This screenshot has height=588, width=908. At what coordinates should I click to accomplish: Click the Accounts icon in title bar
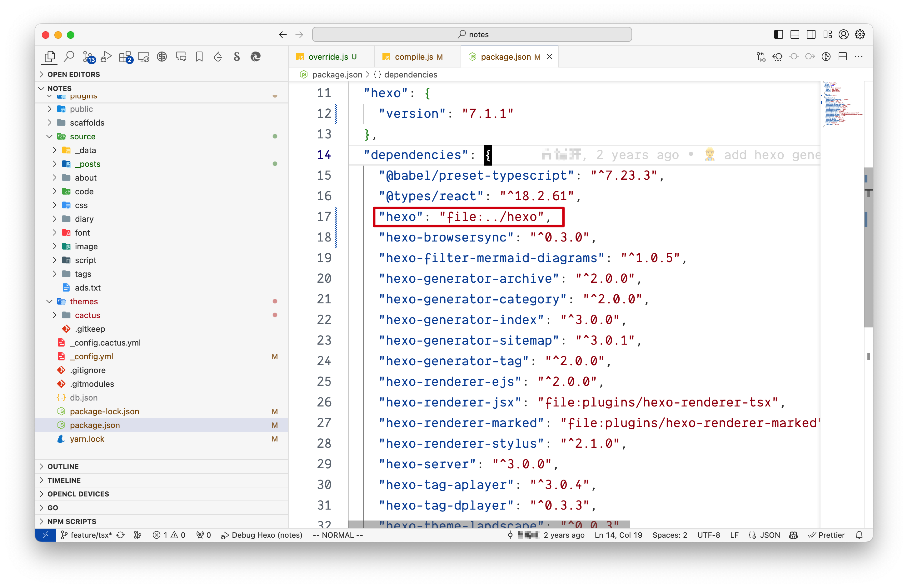[x=844, y=34]
